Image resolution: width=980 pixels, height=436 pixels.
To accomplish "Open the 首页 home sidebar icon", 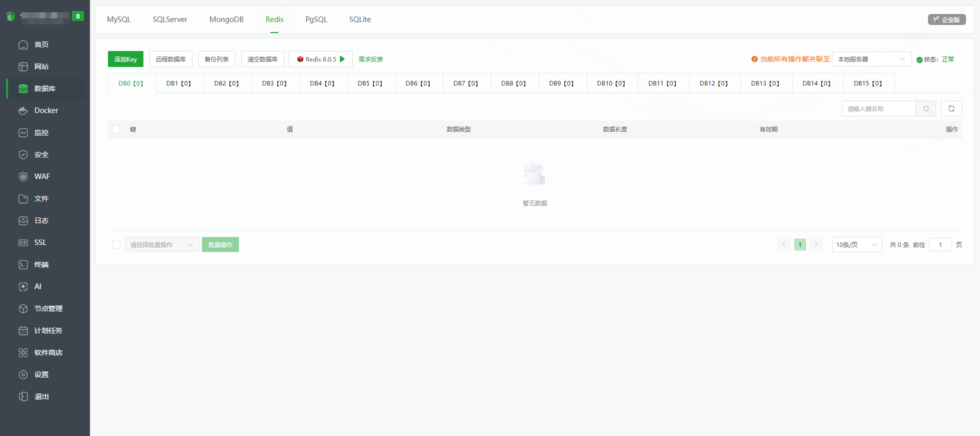I will pyautogui.click(x=23, y=44).
